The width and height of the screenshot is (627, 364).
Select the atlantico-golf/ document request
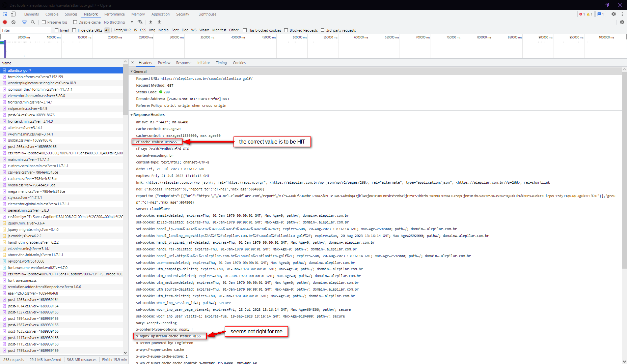(x=61, y=70)
